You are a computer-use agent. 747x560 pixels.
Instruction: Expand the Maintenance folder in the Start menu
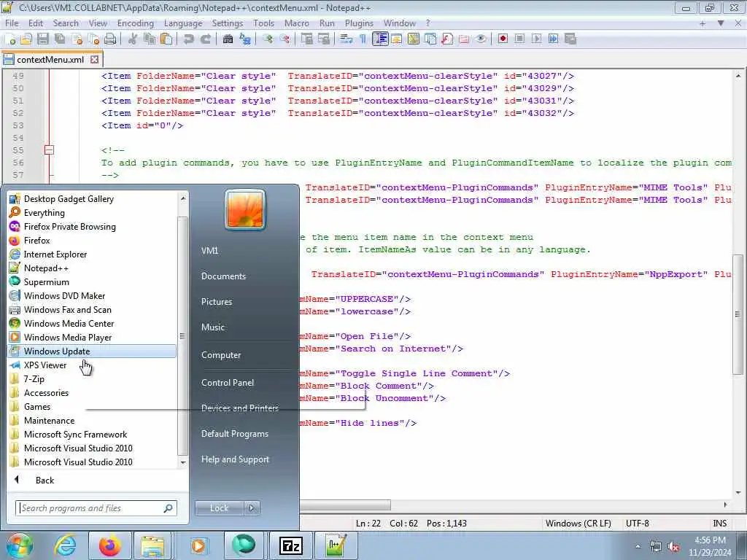[93, 421]
